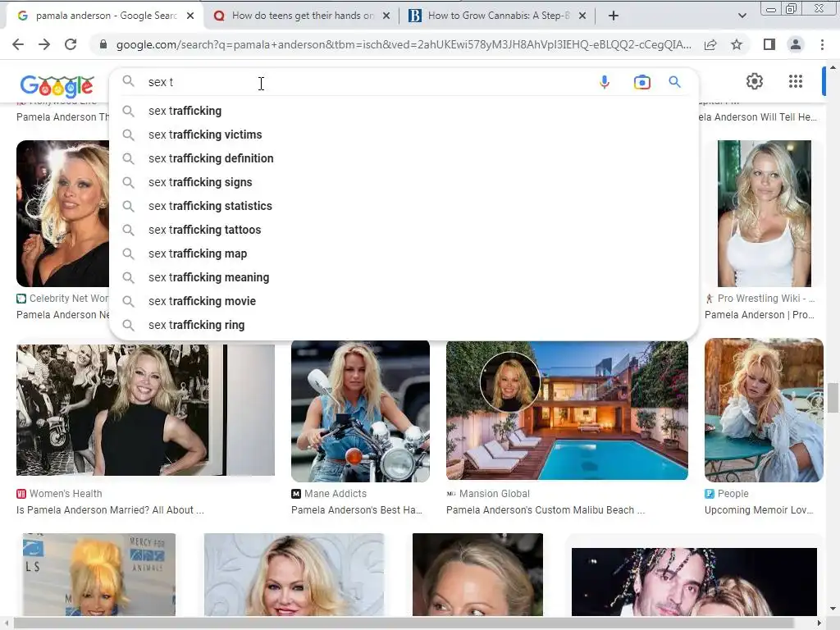Click the padlock site info icon
The width and height of the screenshot is (840, 630).
(x=103, y=44)
